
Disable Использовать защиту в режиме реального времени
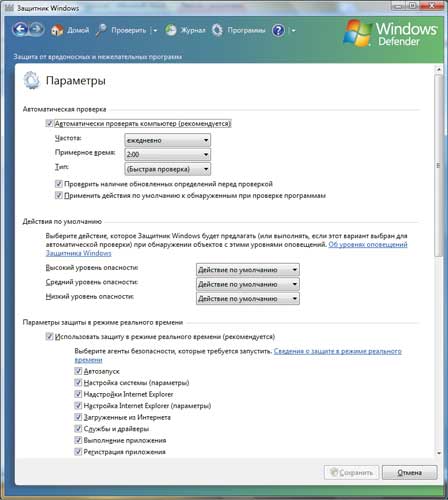point(49,337)
